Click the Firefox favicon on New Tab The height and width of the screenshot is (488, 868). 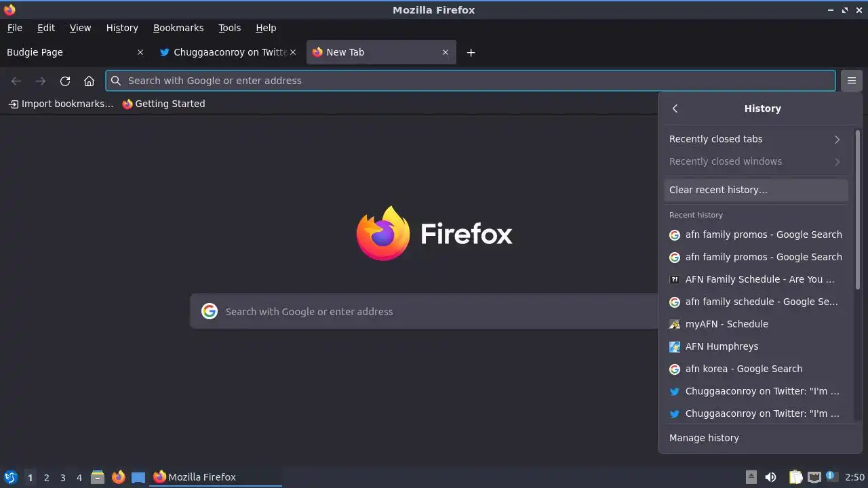point(317,52)
